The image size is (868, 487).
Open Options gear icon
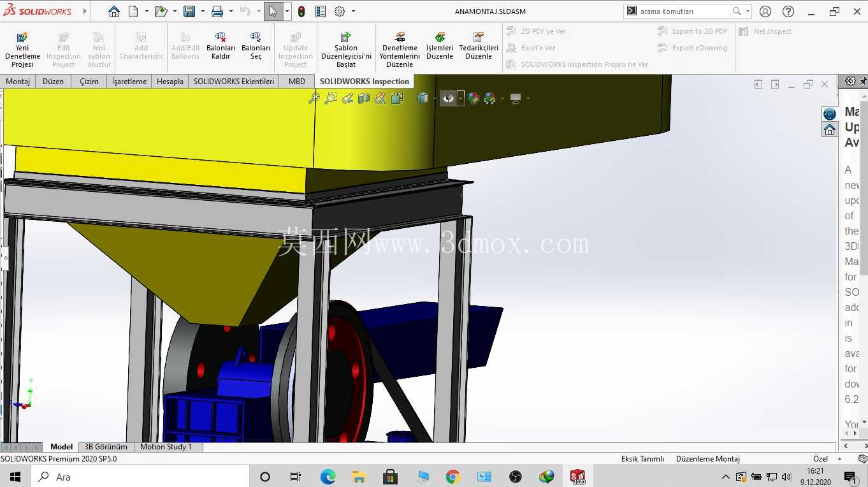click(x=340, y=11)
